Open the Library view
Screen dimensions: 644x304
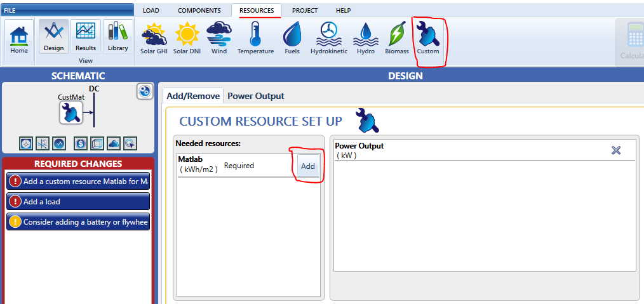pyautogui.click(x=118, y=37)
